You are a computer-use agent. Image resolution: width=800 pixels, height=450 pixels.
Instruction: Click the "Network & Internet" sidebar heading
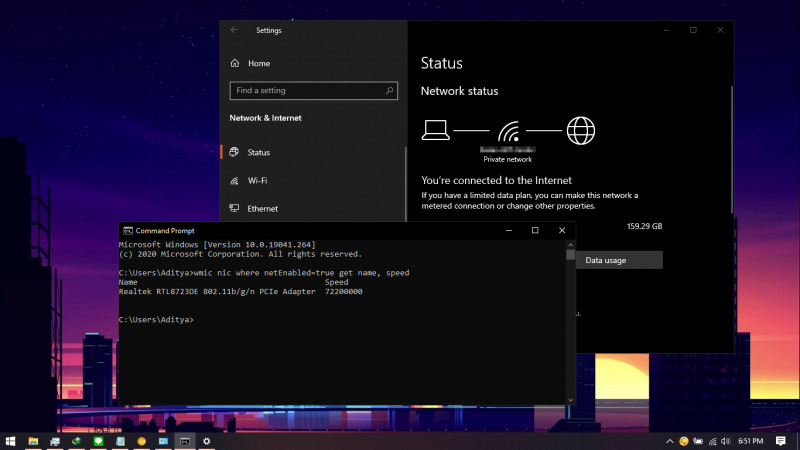tap(265, 118)
